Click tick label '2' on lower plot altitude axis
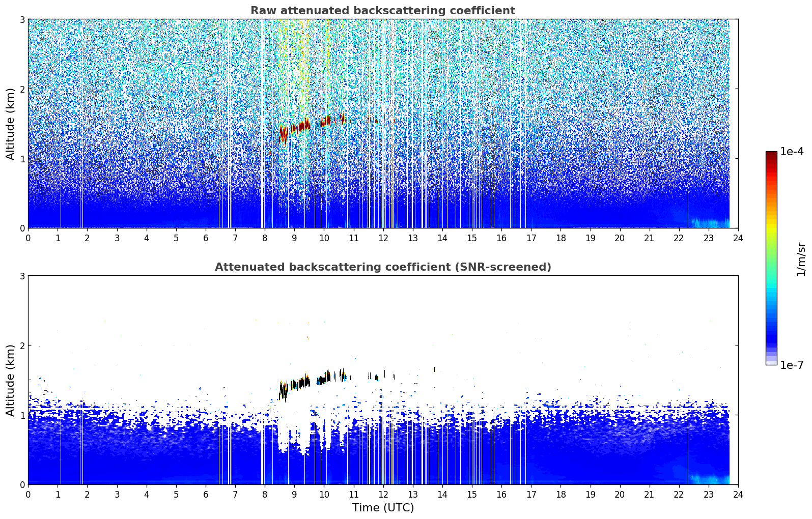Screen dimensions: 812x519 pos(22,345)
